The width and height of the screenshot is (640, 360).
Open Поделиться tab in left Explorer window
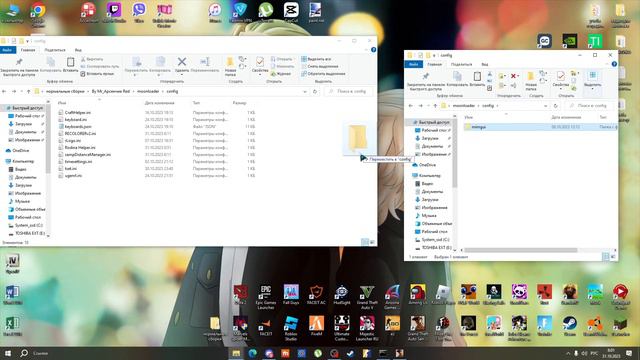tap(55, 50)
